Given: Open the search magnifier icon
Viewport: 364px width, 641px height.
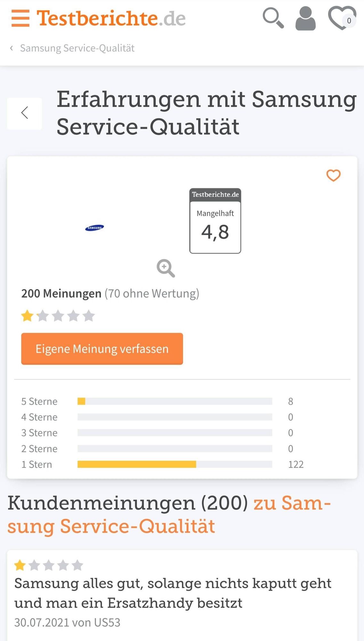Looking at the screenshot, I should tap(273, 18).
